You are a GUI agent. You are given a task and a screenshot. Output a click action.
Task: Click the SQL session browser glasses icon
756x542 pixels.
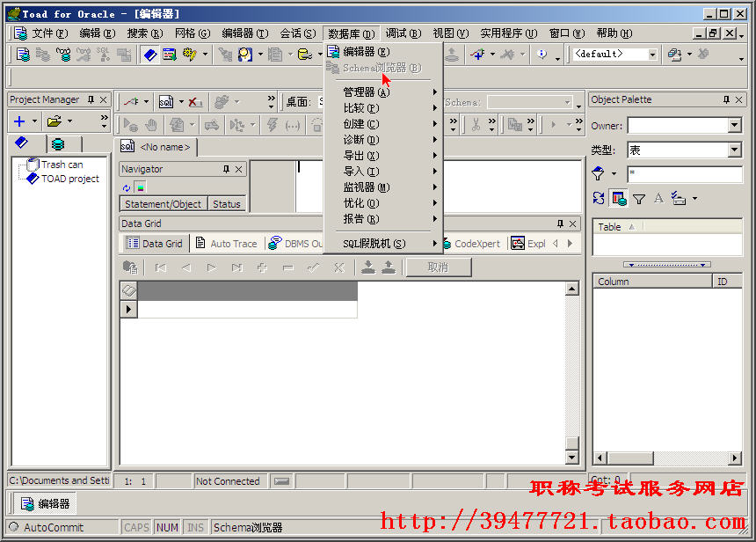click(x=63, y=55)
